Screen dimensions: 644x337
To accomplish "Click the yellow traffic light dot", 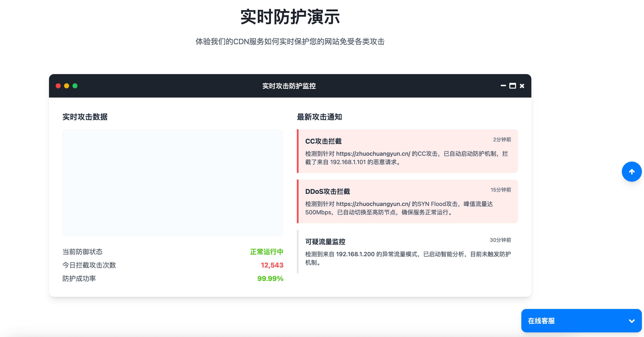I will (x=67, y=86).
